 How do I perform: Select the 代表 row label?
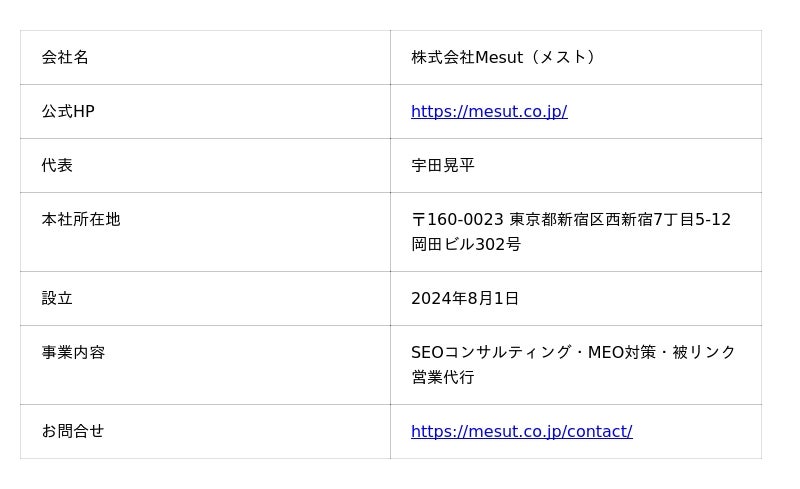pos(57,166)
